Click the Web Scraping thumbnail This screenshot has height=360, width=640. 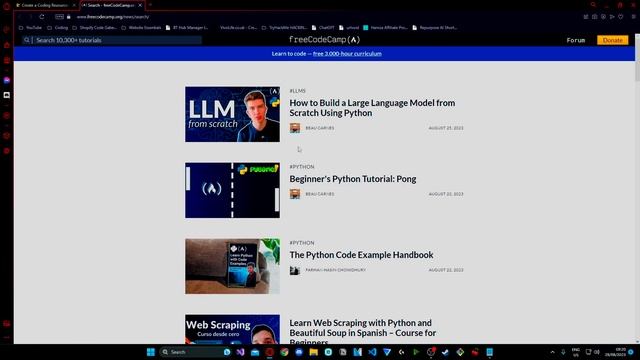click(233, 329)
